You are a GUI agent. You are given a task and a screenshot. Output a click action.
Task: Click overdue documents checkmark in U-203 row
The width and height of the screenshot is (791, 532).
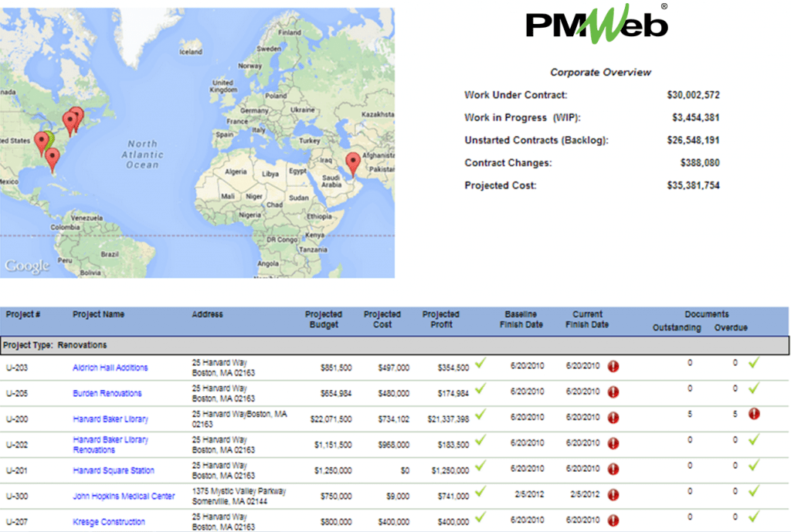coord(754,363)
